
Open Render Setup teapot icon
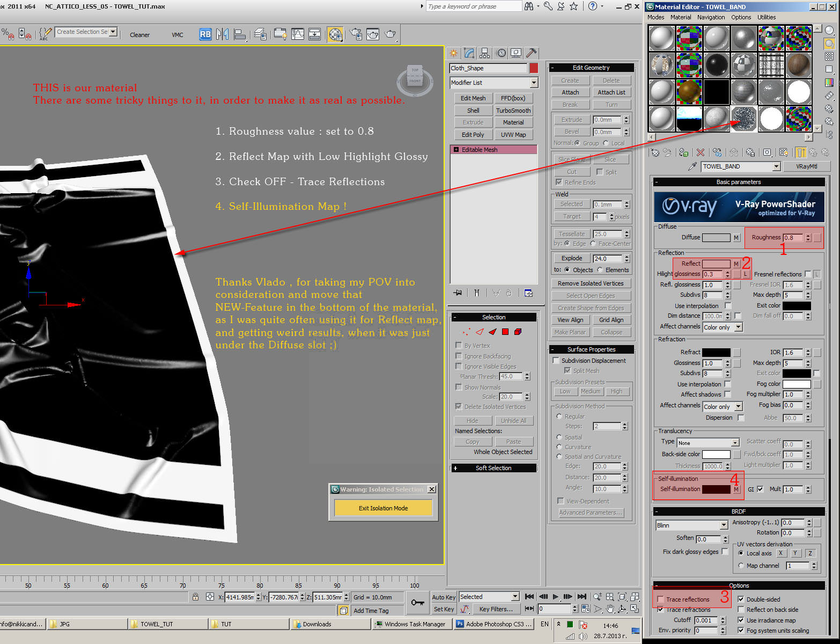click(355, 34)
